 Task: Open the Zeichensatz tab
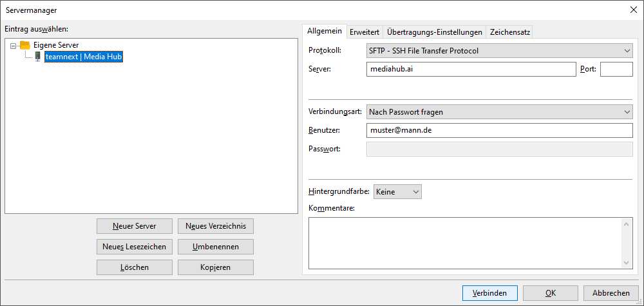coord(509,32)
